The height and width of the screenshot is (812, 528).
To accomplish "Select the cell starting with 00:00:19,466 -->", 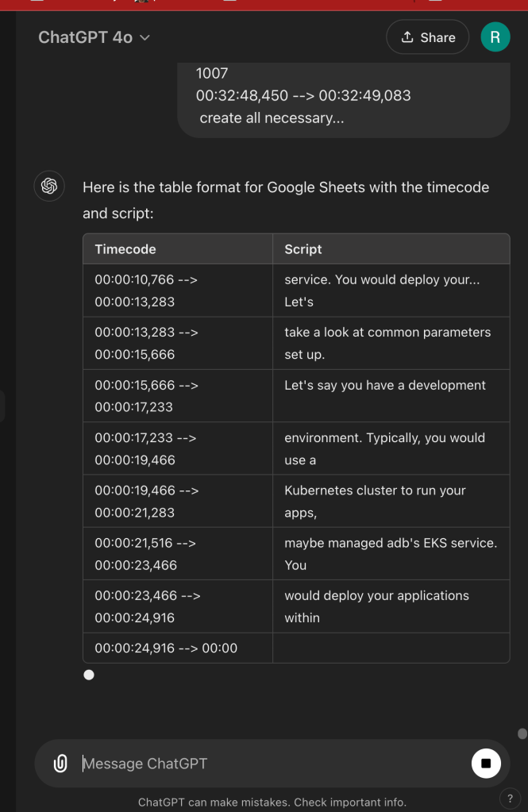I will point(178,502).
